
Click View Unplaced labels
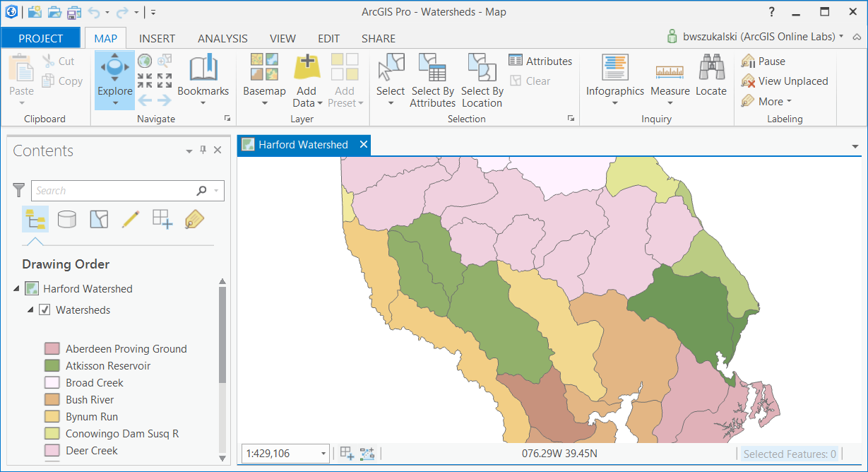(784, 81)
